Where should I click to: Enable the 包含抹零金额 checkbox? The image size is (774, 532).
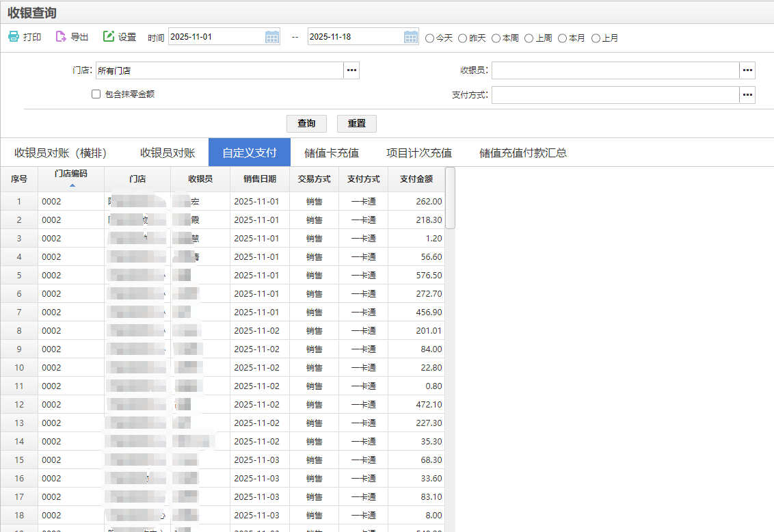pyautogui.click(x=96, y=94)
